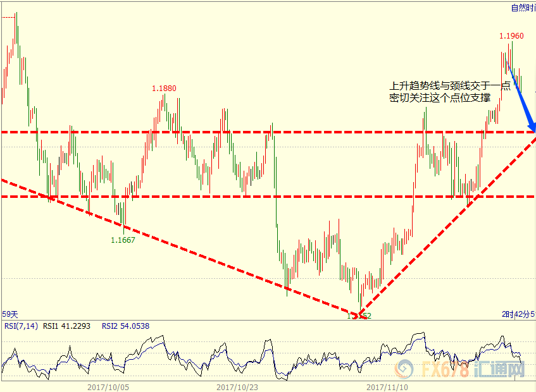
Task: Click the countdown timer at bottom right
Action: coord(518,314)
